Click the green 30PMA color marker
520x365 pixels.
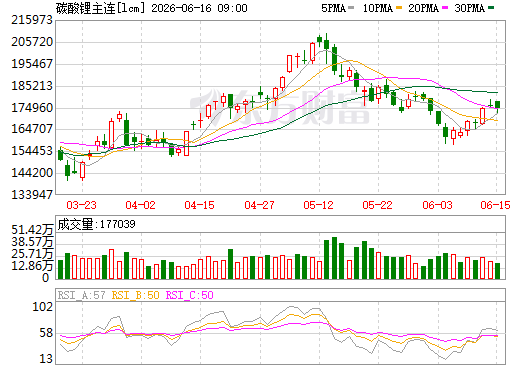(x=491, y=8)
